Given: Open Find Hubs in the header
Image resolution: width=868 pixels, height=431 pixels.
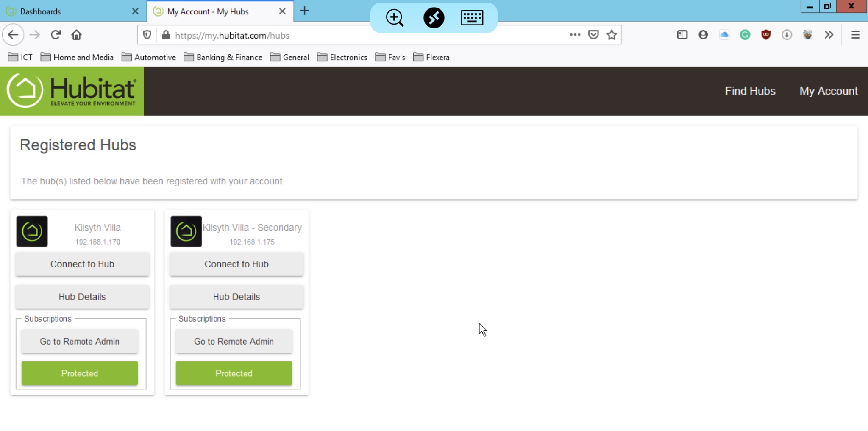Looking at the screenshot, I should point(750,91).
